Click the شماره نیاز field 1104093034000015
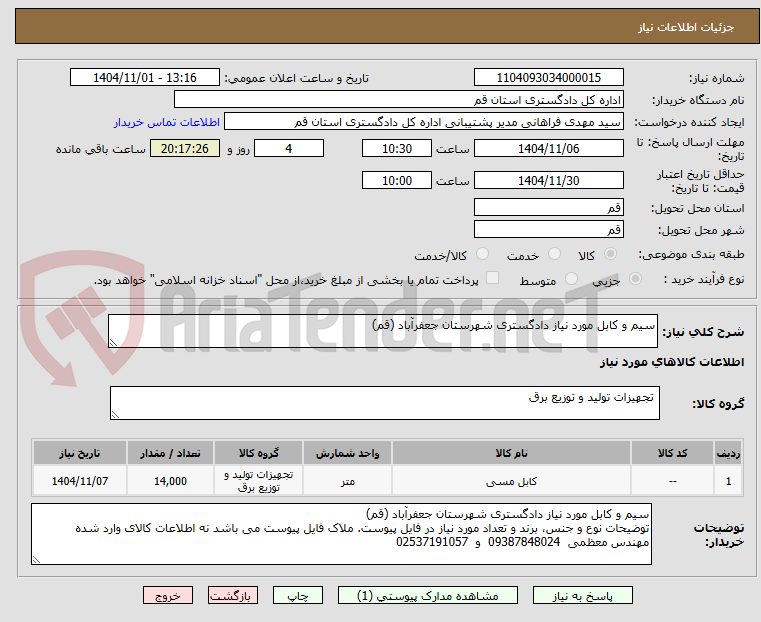Image resolution: width=761 pixels, height=622 pixels. pyautogui.click(x=548, y=78)
